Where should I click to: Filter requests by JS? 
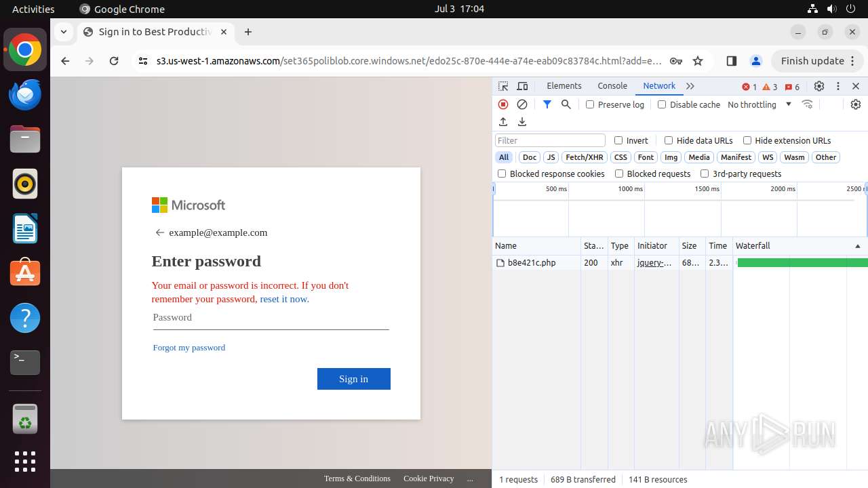tap(551, 157)
